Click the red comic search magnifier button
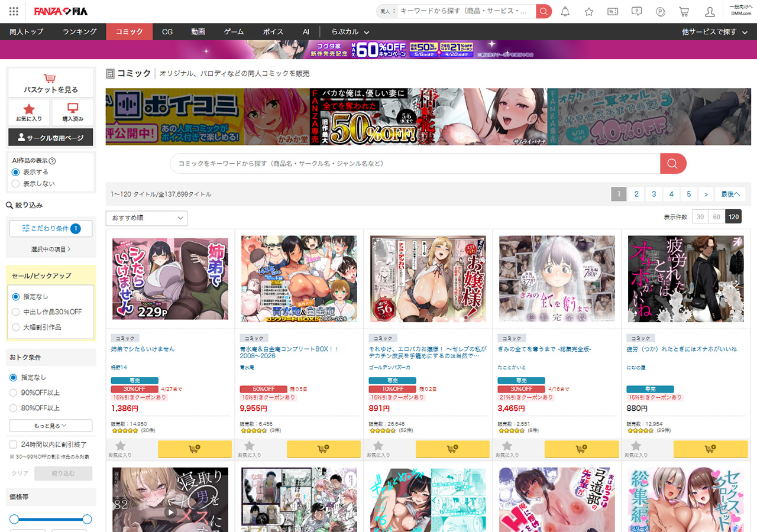This screenshot has width=757, height=532. coord(673,164)
